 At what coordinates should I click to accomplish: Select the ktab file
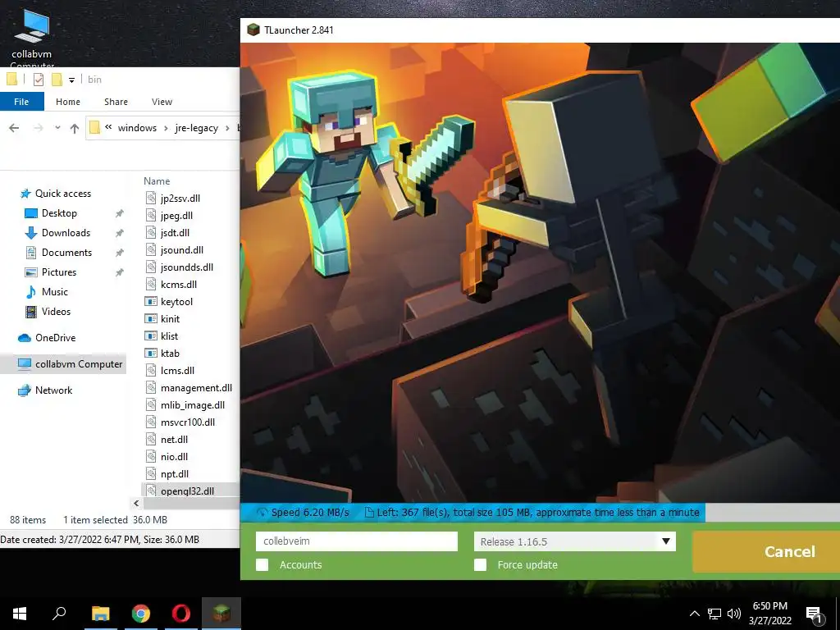[x=170, y=354]
